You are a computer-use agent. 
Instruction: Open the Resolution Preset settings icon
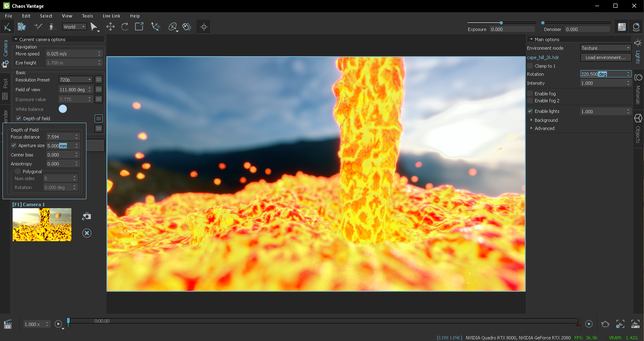99,79
